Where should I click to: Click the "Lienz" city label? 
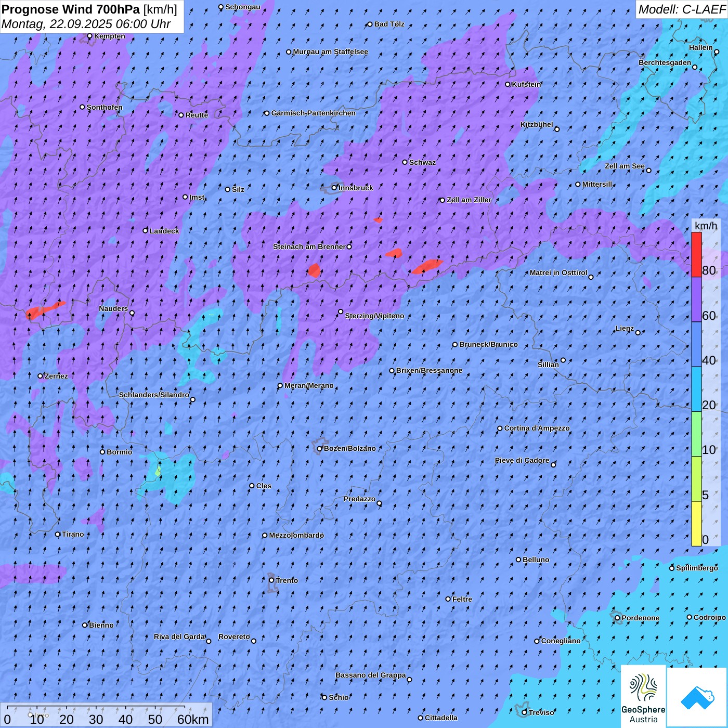point(625,328)
